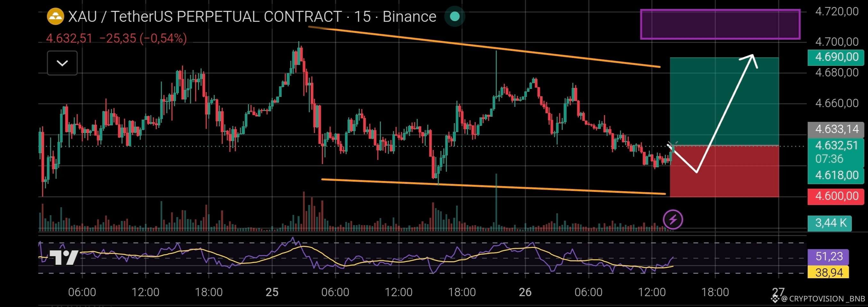868x307 pixels.
Task: Collapse the chart legend with the chevron
Action: 62,63
